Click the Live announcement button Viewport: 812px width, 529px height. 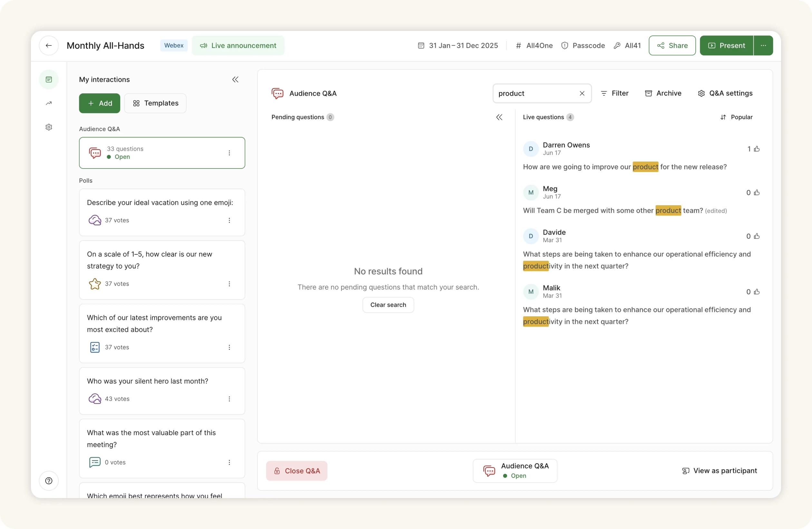point(238,45)
